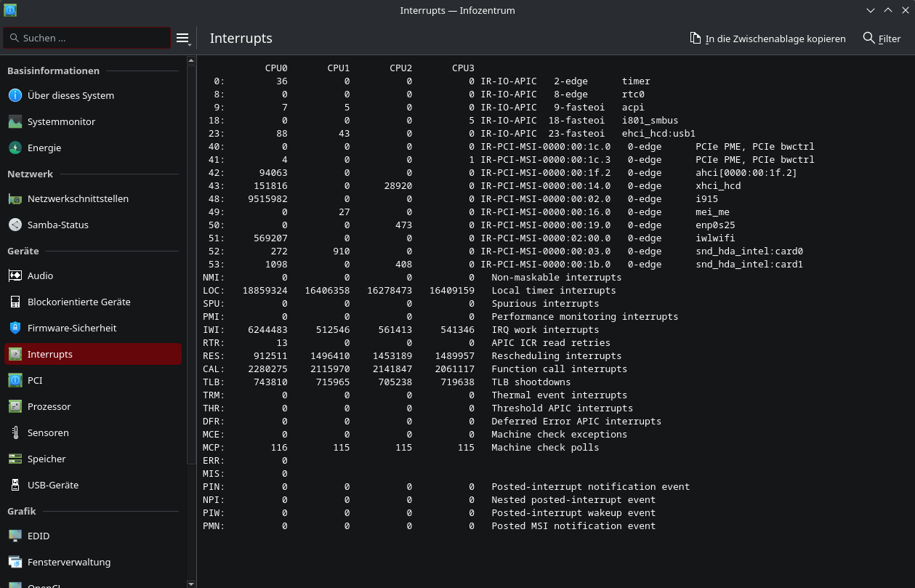Click the Audio speaker icon
915x588 pixels.
(x=15, y=275)
